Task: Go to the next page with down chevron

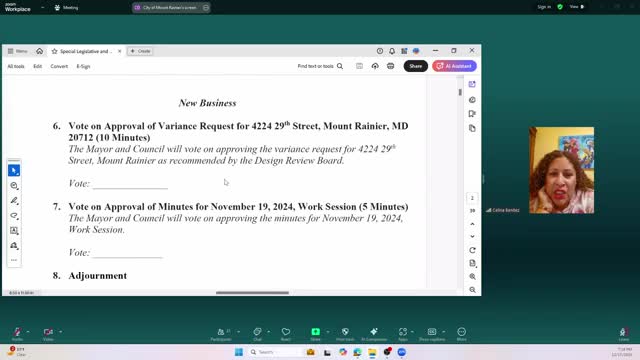Action: (472, 236)
